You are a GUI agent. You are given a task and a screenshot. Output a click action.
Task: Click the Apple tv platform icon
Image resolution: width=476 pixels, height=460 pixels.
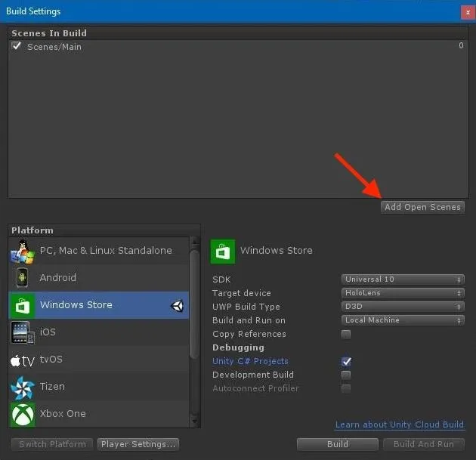23,360
